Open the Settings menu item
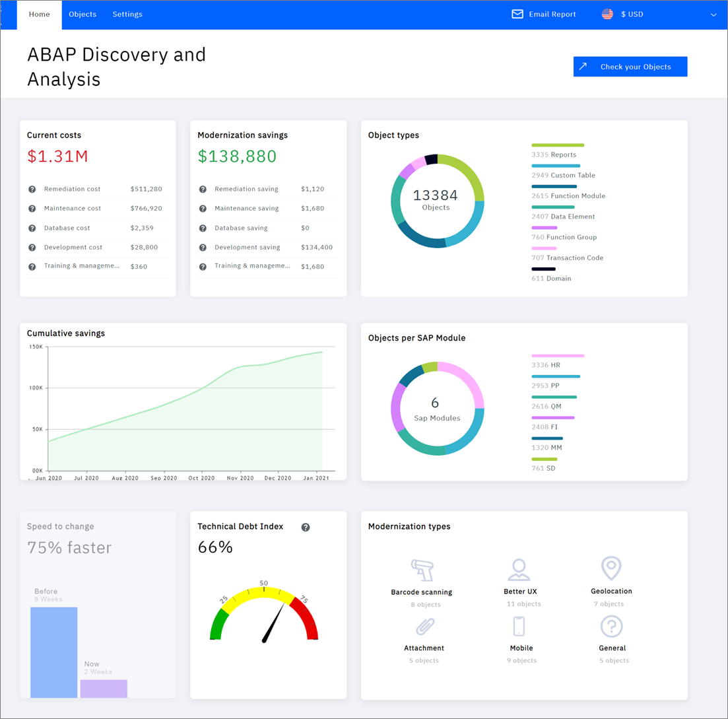728x719 pixels. tap(127, 14)
